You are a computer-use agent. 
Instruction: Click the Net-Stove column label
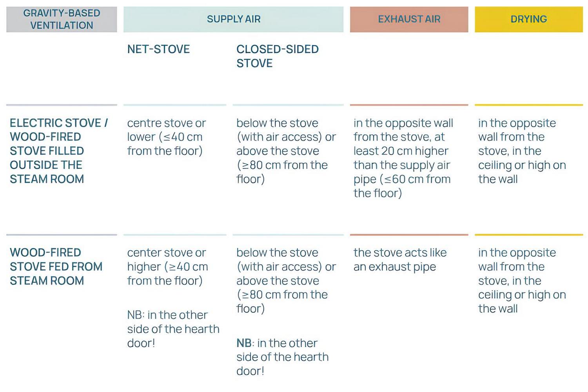tap(158, 49)
